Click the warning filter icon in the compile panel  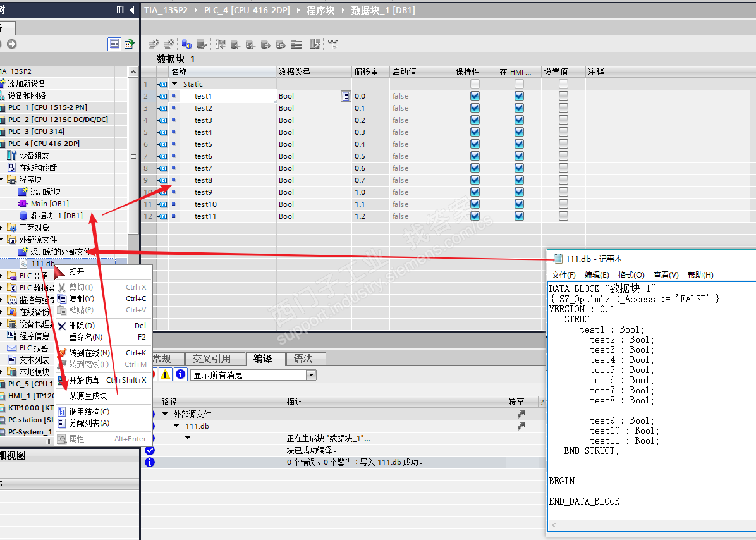click(x=166, y=374)
